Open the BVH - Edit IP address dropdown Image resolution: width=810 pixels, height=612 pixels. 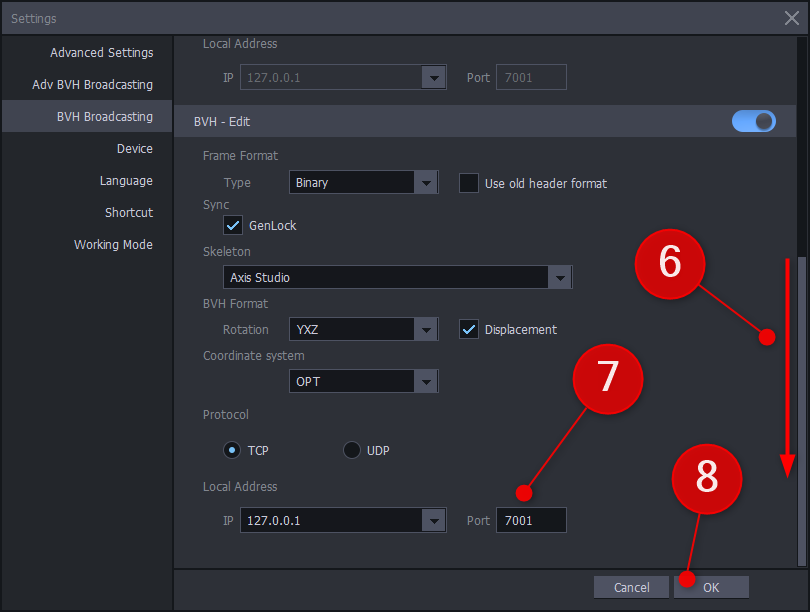[344, 520]
